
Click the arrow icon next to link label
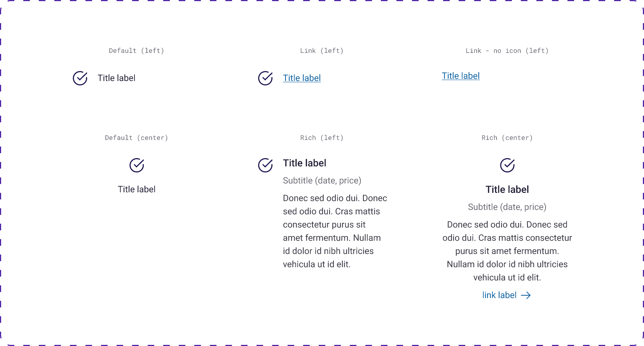[526, 295]
